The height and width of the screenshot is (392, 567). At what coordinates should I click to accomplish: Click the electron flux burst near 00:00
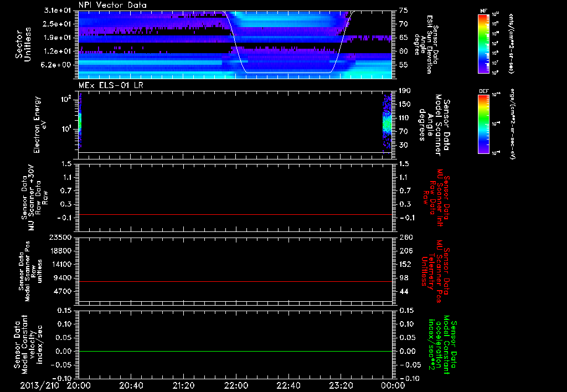click(x=387, y=125)
